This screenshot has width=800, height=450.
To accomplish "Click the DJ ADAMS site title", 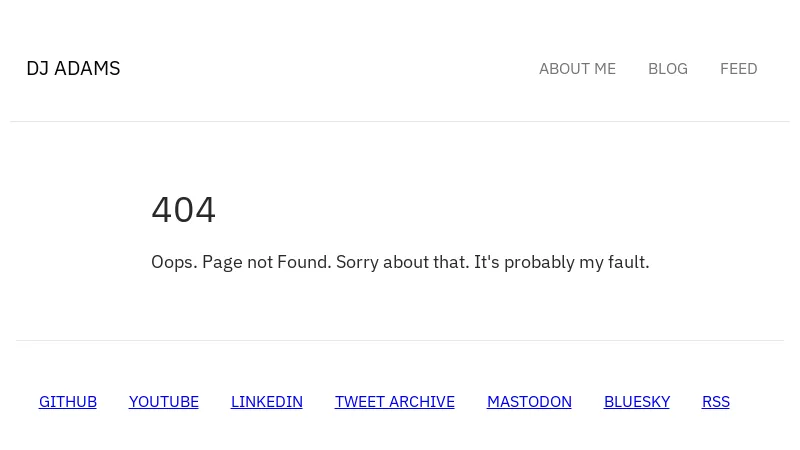I will click(x=73, y=68).
